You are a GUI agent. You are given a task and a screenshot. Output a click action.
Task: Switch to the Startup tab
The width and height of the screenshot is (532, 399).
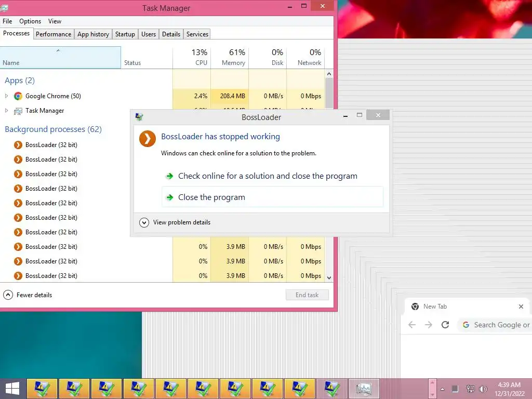pos(125,34)
